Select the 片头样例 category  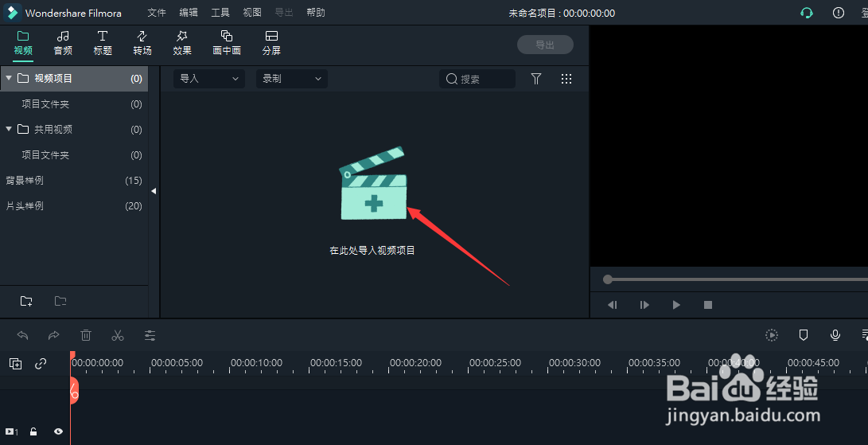[74, 206]
